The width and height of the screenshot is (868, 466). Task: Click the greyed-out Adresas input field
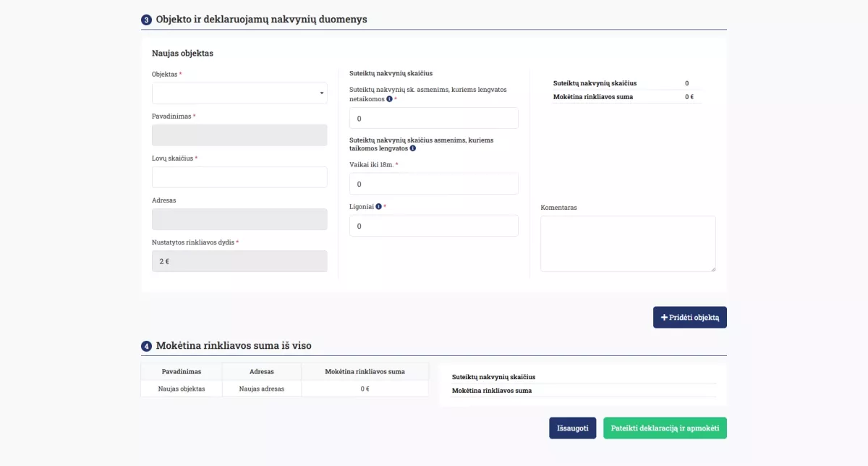(x=239, y=219)
